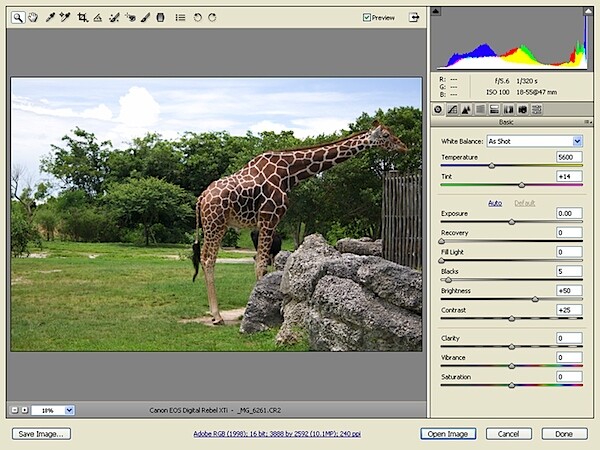Select the Crop tool
The image size is (600, 450).
pos(82,17)
